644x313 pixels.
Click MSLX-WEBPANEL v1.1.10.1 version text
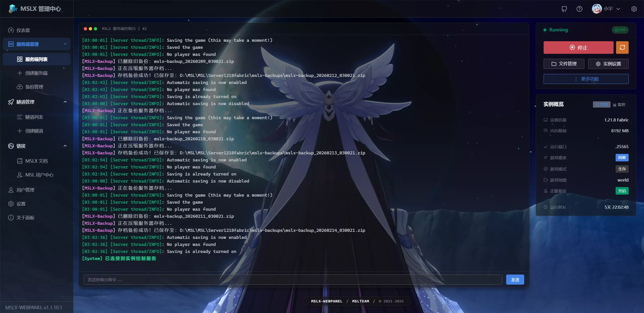(33, 307)
